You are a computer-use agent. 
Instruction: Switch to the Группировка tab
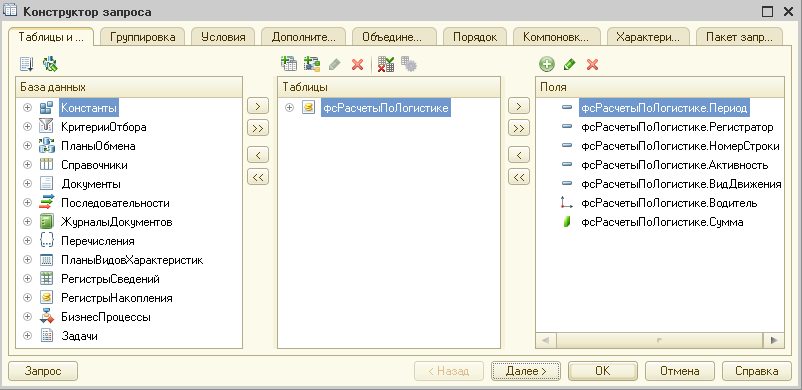pos(142,37)
